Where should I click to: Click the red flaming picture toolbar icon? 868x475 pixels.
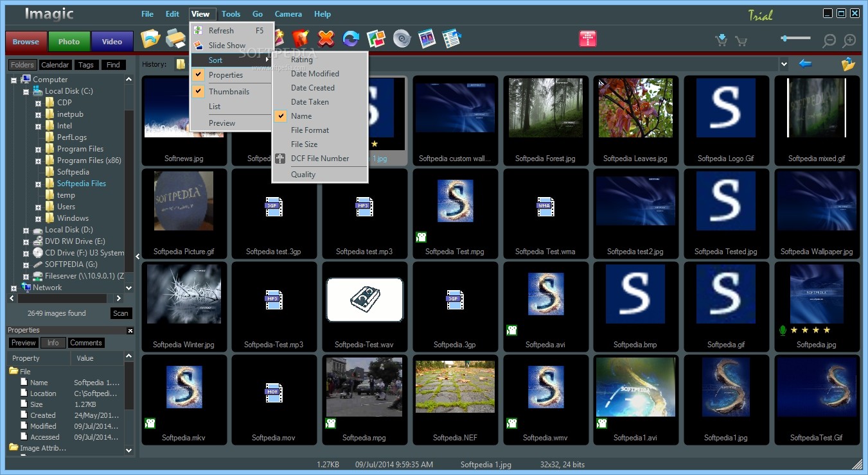coord(301,39)
